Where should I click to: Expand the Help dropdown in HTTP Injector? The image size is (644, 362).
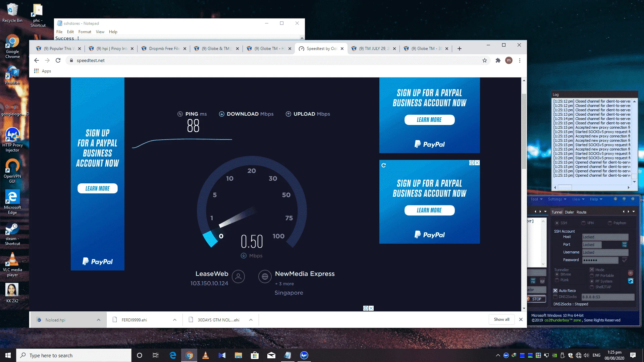click(596, 199)
